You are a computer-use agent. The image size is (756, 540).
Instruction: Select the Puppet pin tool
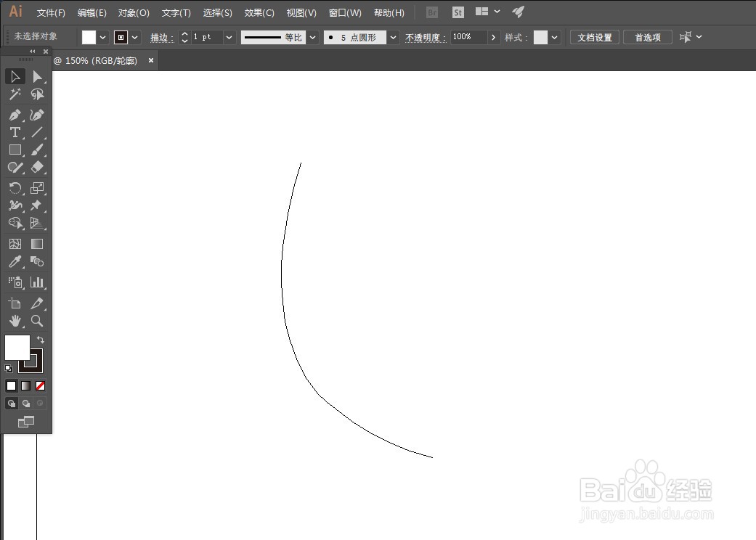(37, 205)
